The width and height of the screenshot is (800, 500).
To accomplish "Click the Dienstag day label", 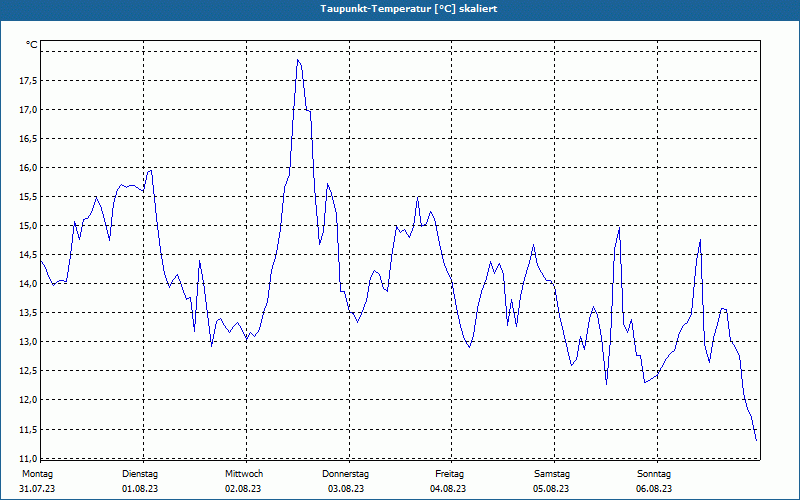I will [140, 474].
